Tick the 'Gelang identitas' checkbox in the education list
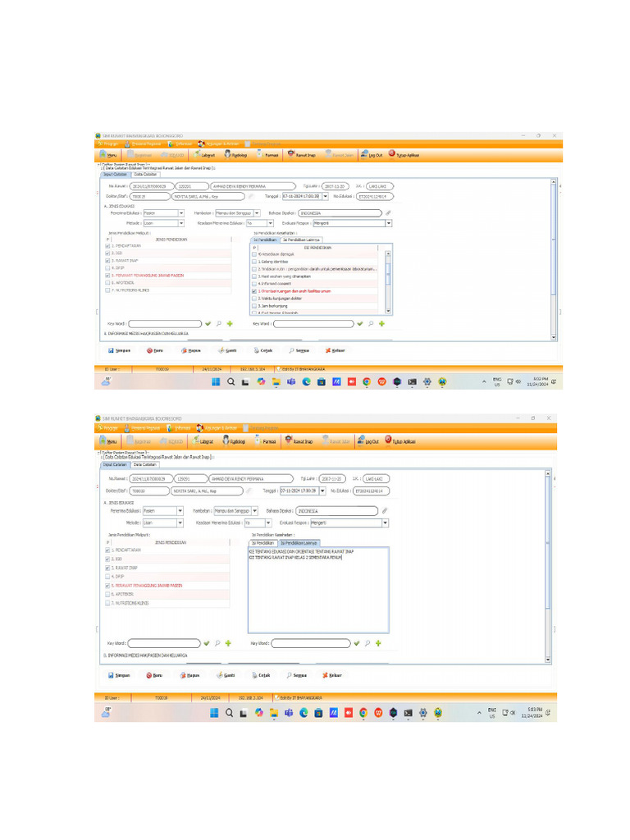This screenshot has width=630, height=840. point(254,262)
